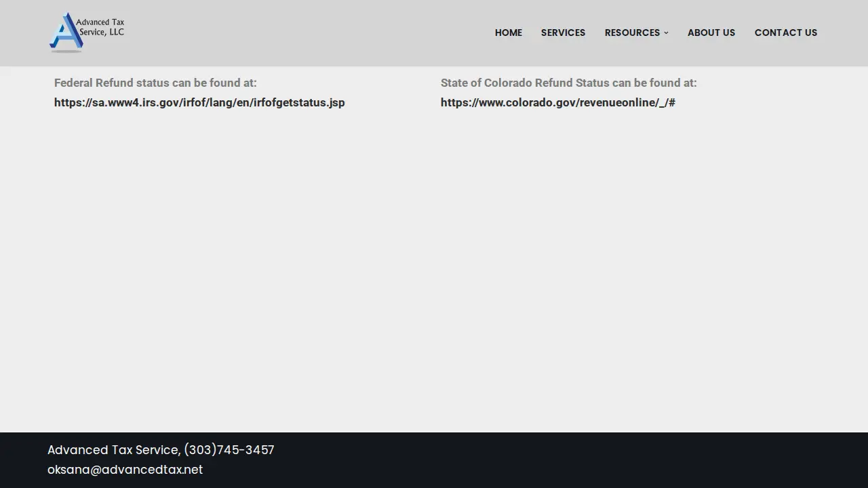Screen dimensions: 868x488
Task: Expand the RESOURCES dropdown chevron
Action: tap(666, 33)
